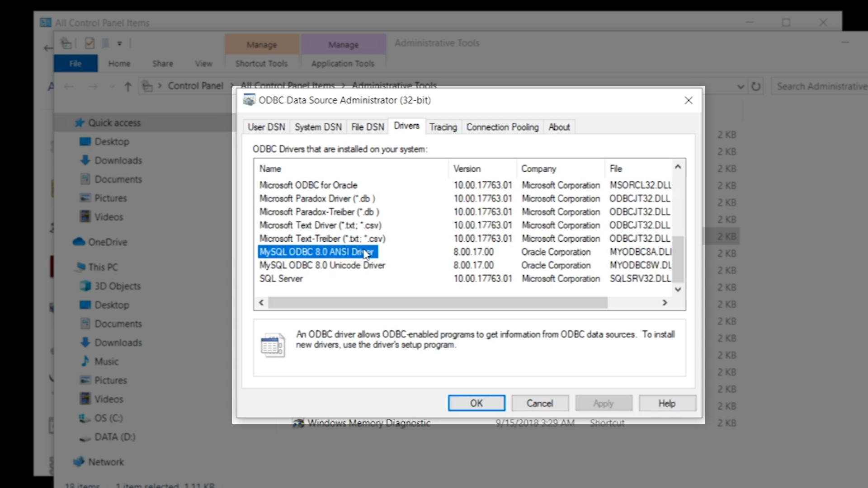The width and height of the screenshot is (868, 488).
Task: Click the refresh icon beside address bar
Action: point(756,86)
